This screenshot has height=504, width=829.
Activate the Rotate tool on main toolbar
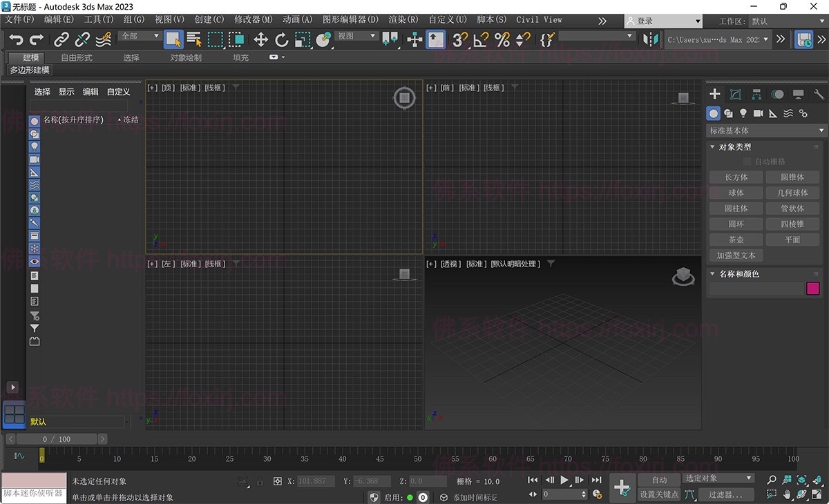tap(281, 40)
